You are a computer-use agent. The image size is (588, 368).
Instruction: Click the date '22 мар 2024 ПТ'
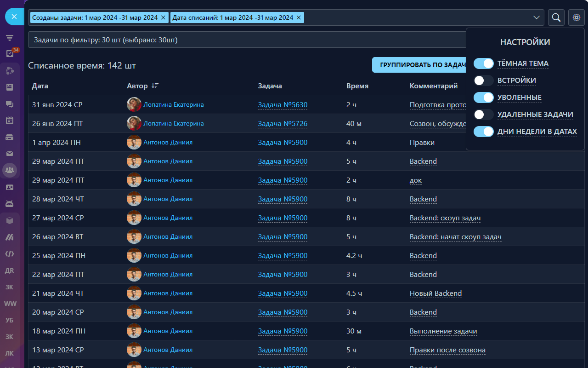coord(58,275)
